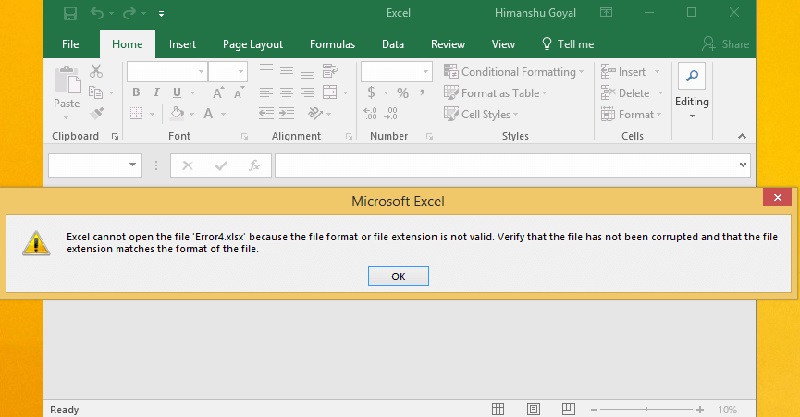Click the Save icon in the title bar
Image resolution: width=800 pixels, height=417 pixels.
(x=70, y=13)
